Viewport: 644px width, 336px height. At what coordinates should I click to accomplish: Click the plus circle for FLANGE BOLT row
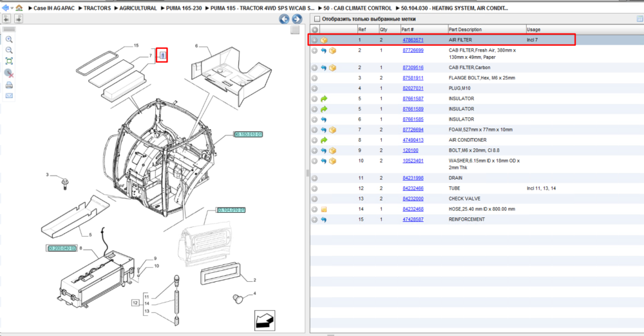pos(314,78)
